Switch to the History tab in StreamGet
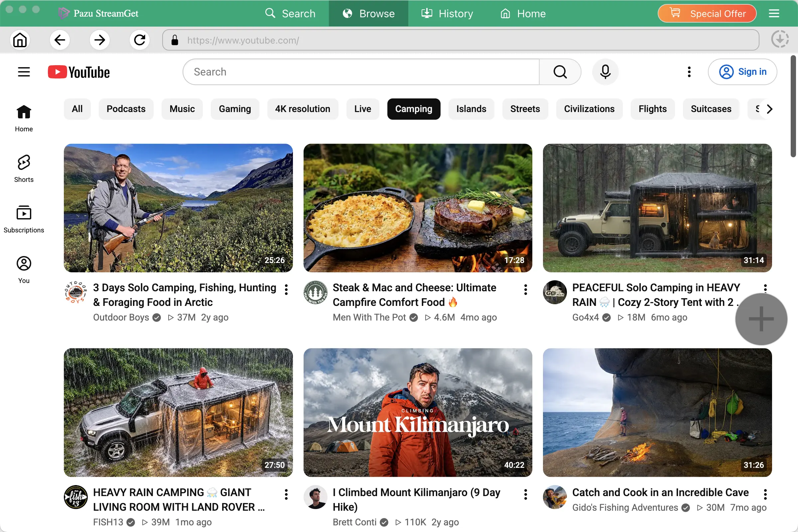Viewport: 798px width, 532px height. 447,13
